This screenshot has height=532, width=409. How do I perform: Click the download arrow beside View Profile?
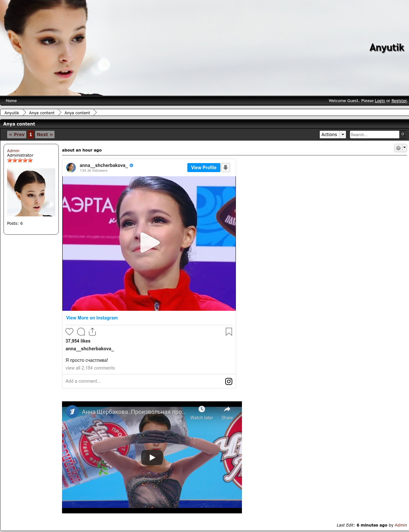coord(226,168)
